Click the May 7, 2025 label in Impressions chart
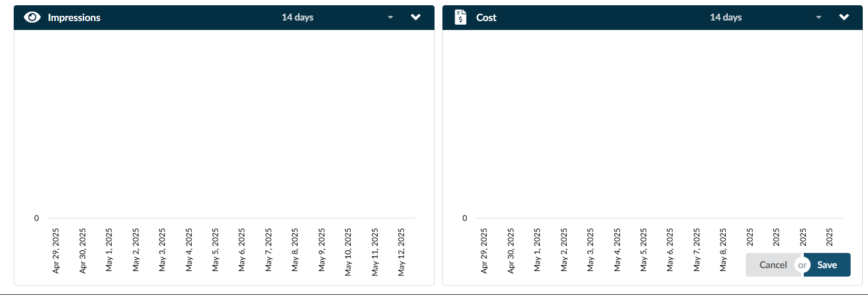Image resolution: width=868 pixels, height=295 pixels. [x=268, y=250]
